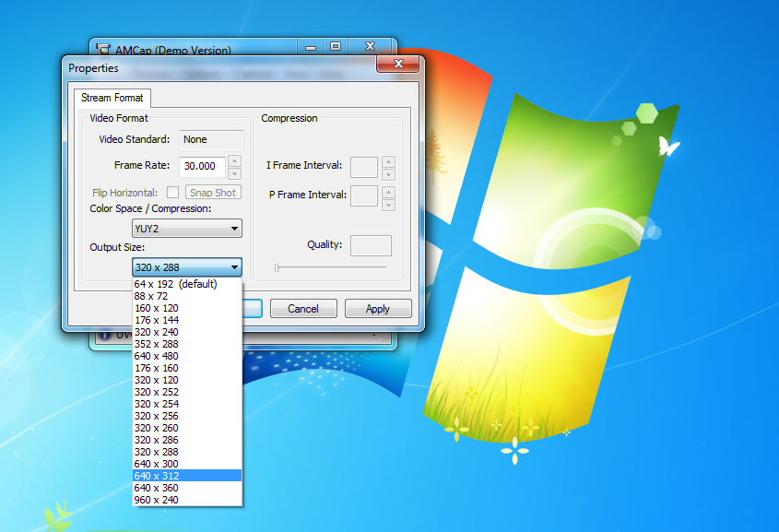Select 320 x 286 output size
Viewport: 779px width, 532px height.
pos(187,440)
